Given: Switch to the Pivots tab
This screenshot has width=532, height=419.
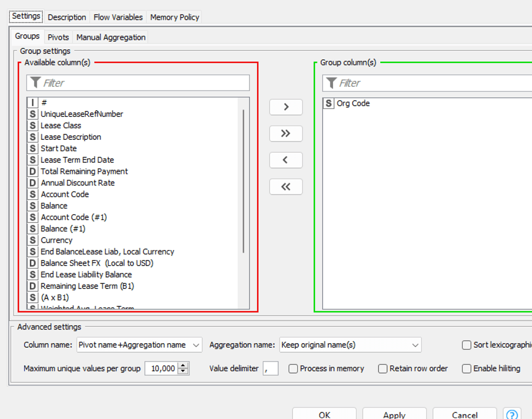Looking at the screenshot, I should pos(58,37).
